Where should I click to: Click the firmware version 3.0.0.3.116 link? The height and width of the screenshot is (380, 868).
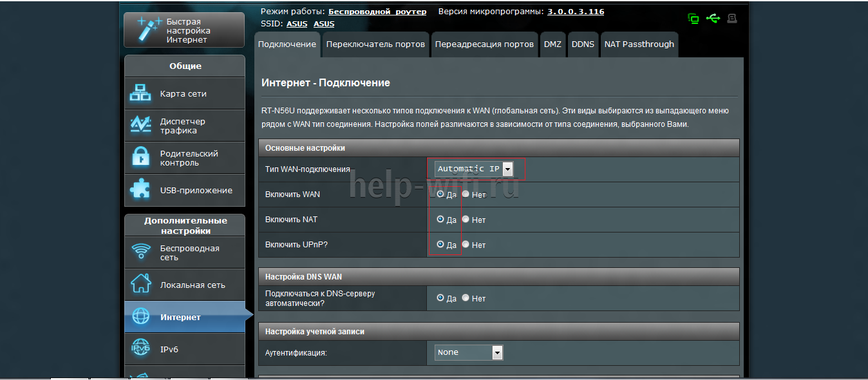pos(576,12)
